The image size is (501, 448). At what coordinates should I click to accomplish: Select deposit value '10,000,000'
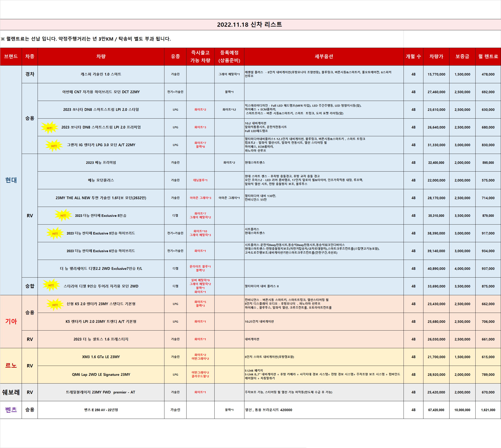pos(463,410)
